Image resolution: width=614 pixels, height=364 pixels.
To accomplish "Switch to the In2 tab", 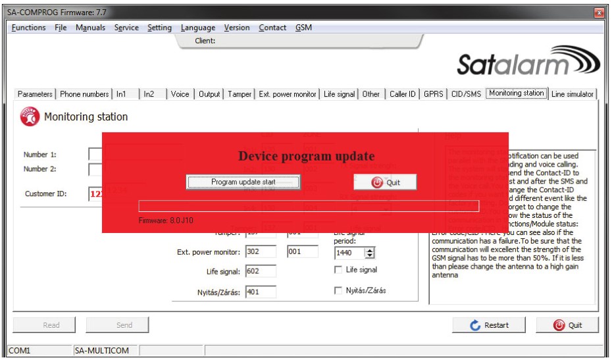I will click(x=153, y=94).
